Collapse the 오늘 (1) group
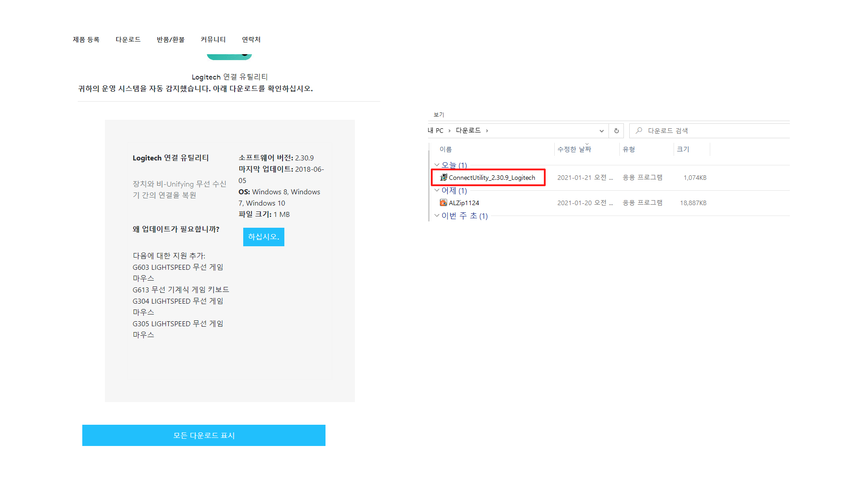 coord(437,165)
